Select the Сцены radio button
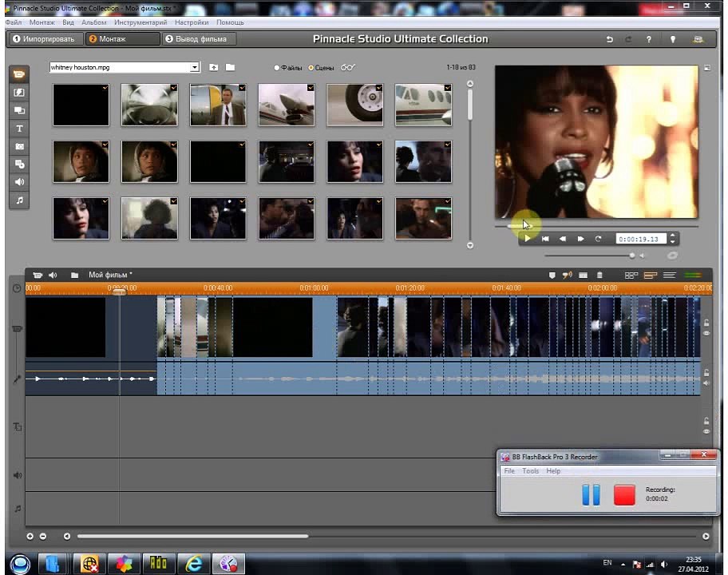The image size is (728, 575). pos(311,68)
